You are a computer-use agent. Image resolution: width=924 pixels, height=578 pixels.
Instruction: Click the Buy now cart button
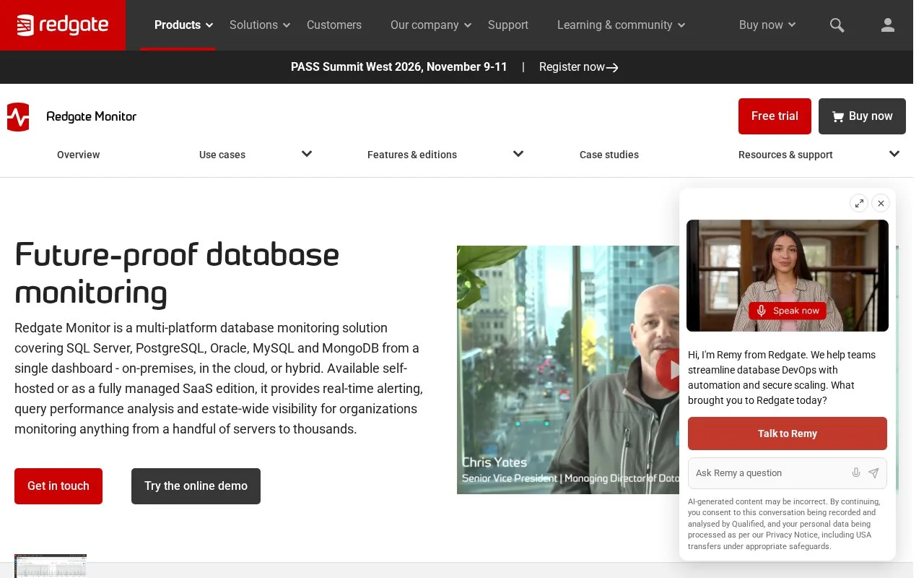click(x=862, y=116)
